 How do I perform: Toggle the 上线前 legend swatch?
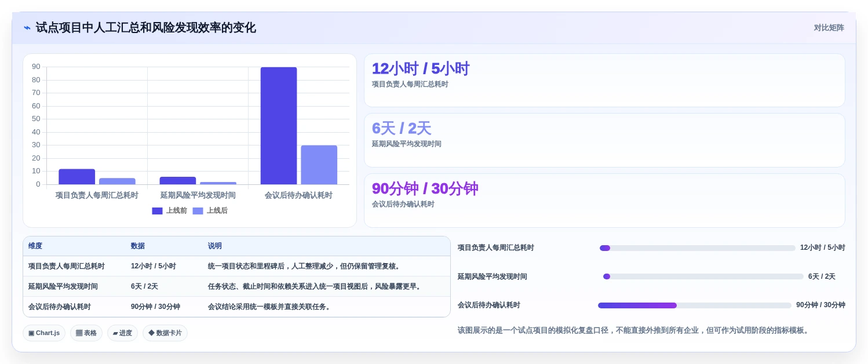(x=157, y=211)
